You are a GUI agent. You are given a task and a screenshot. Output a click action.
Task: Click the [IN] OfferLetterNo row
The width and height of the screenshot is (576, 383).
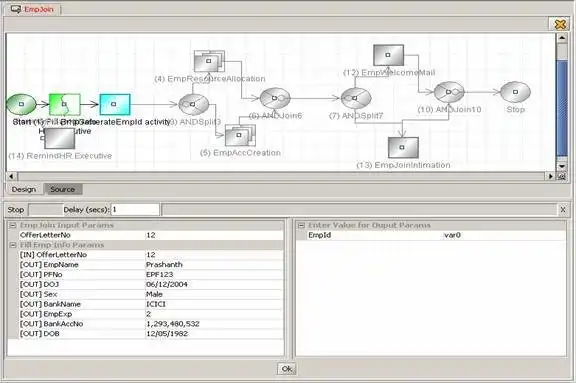(151, 254)
